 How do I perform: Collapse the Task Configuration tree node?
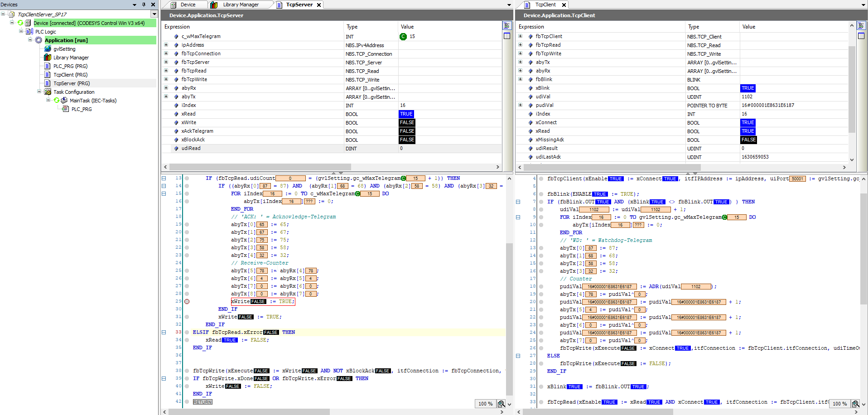[x=39, y=92]
